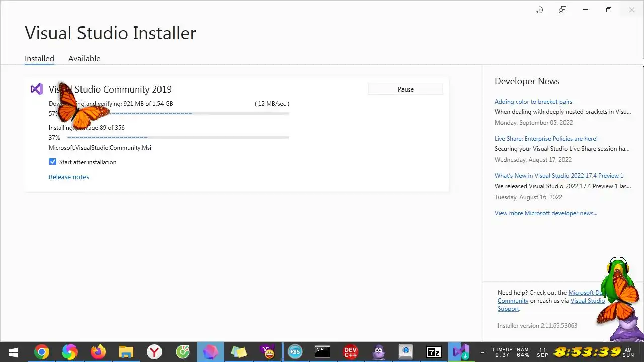Open File Explorer from the taskbar

[126, 352]
